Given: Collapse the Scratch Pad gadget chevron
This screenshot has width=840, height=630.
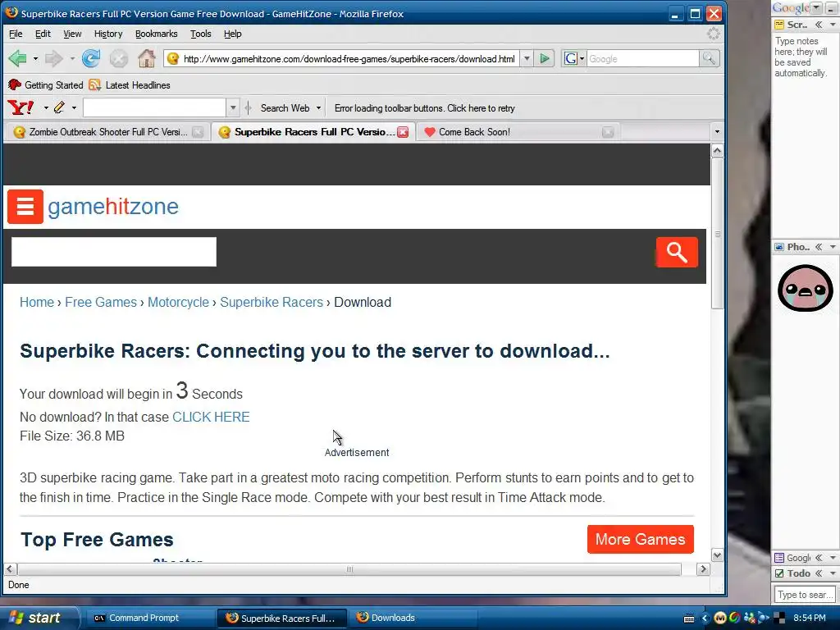Looking at the screenshot, I should pyautogui.click(x=819, y=25).
